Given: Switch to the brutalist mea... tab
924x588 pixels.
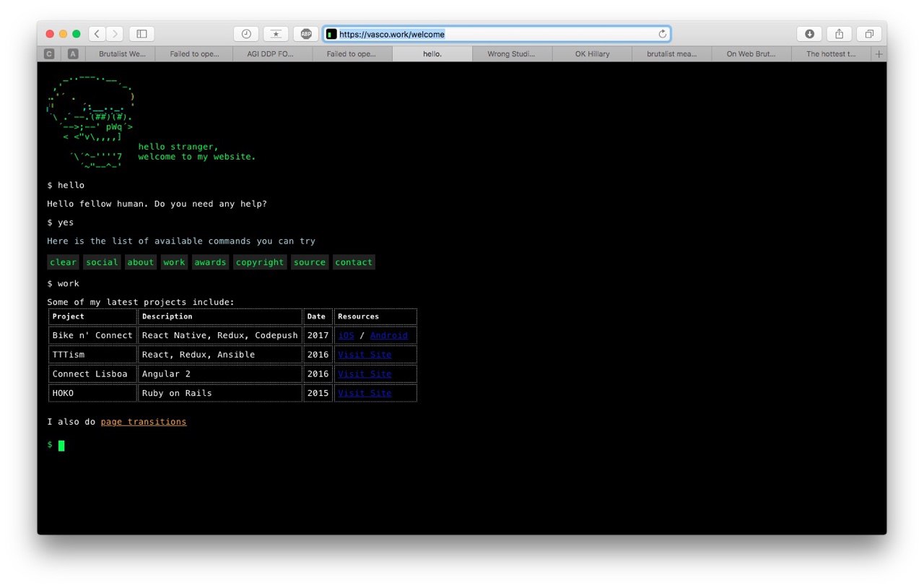Looking at the screenshot, I should click(671, 54).
